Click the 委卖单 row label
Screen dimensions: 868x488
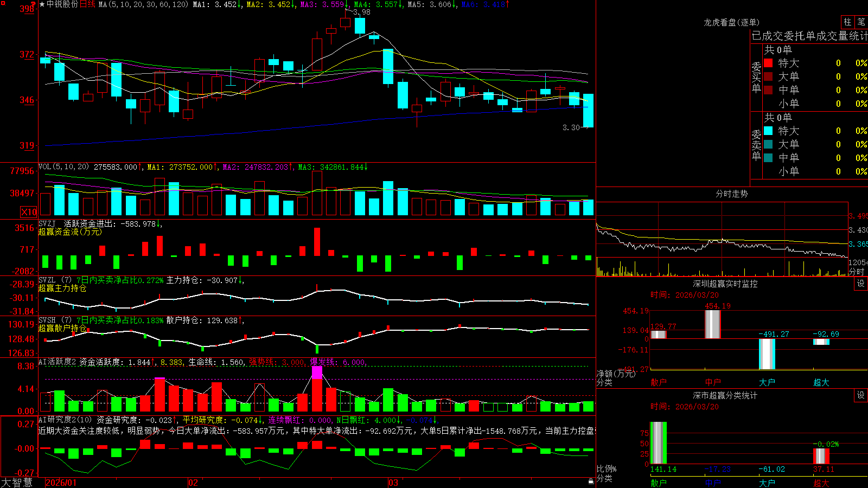point(756,145)
